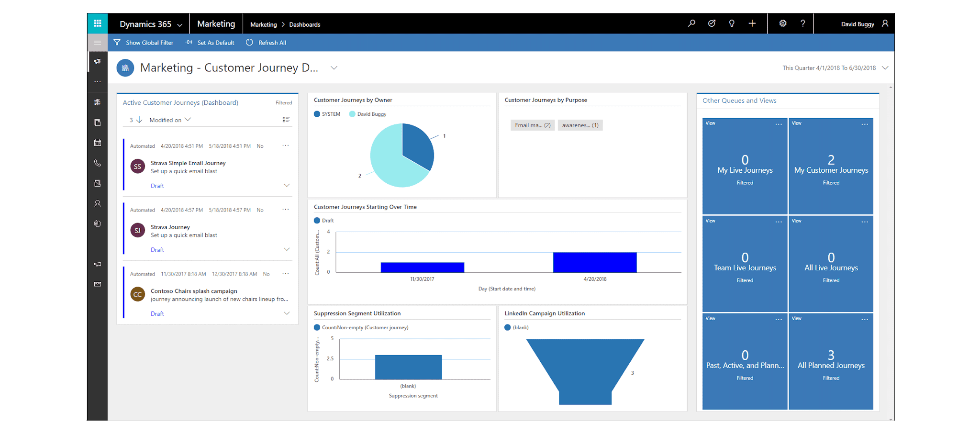The height and width of the screenshot is (434, 980).
Task: Open ellipsis menu for Strava Simple Email Journey
Action: (x=286, y=145)
